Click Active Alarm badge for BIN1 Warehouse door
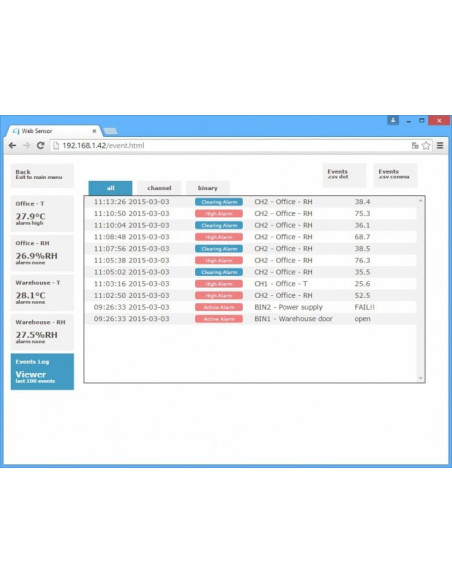This screenshot has width=452, height=584. click(x=219, y=319)
